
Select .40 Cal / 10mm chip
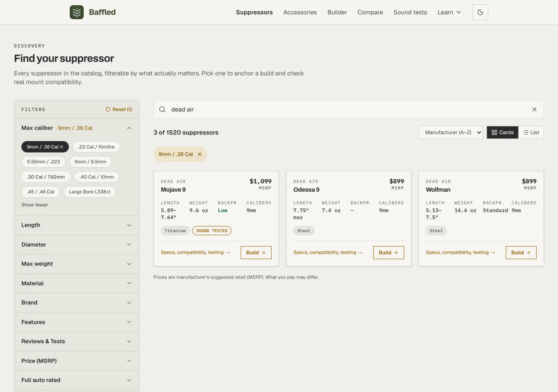pos(97,177)
